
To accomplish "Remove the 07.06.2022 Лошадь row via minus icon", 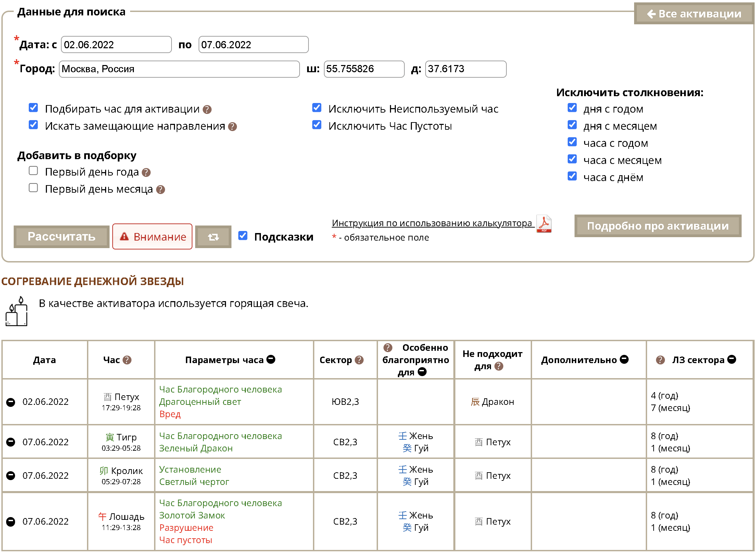I will click(11, 522).
